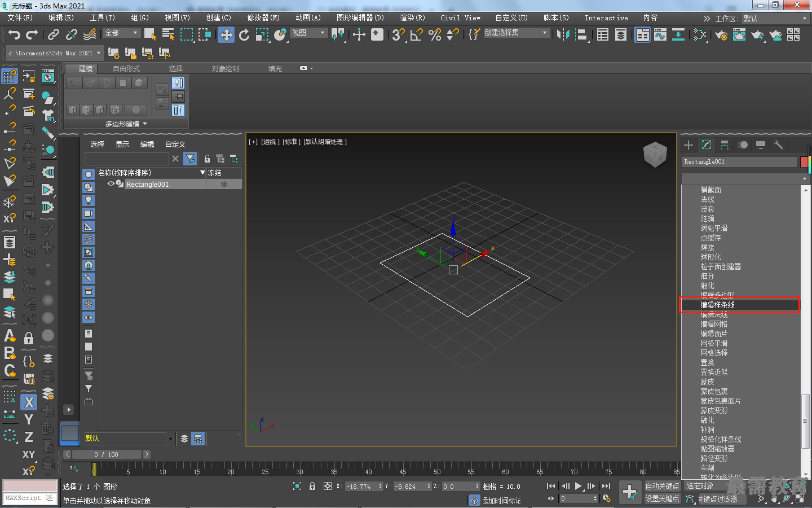Expand the 多边形建模 panel arrow
This screenshot has width=812, height=508.
point(145,124)
